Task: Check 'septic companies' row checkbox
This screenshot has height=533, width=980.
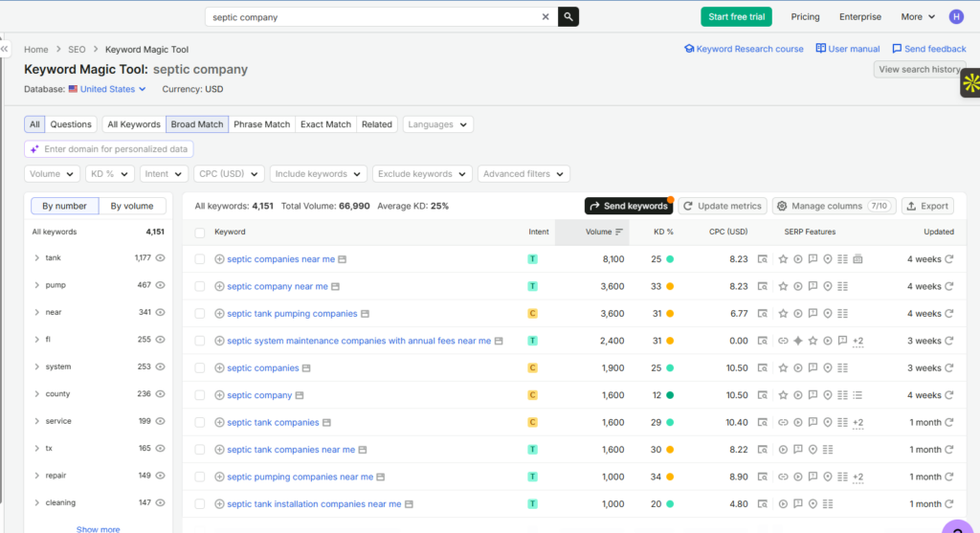Action: (199, 368)
